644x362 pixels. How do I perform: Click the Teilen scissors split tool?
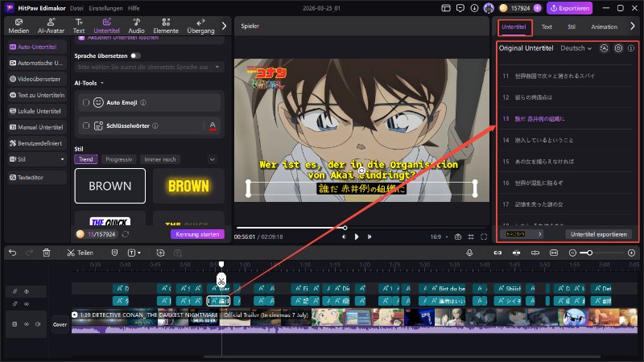[x=80, y=253]
